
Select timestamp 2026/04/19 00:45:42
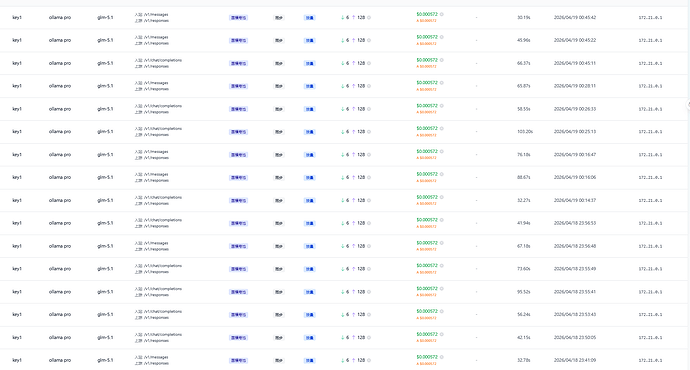(x=575, y=18)
